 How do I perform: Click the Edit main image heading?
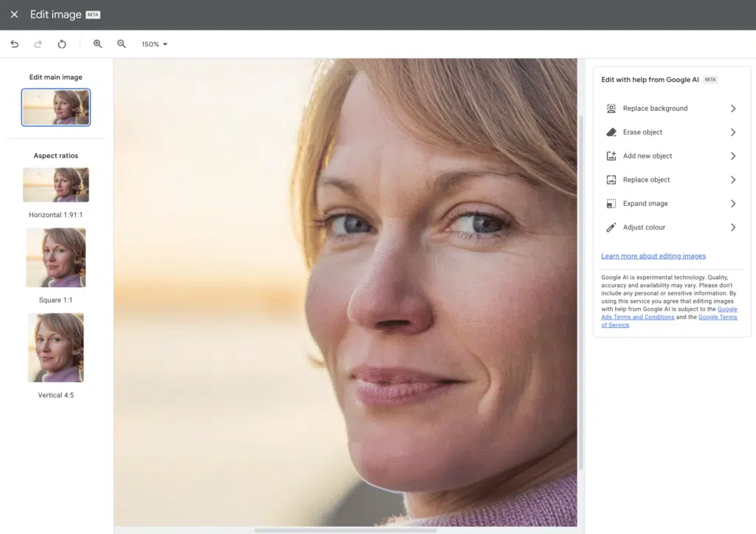(x=56, y=77)
